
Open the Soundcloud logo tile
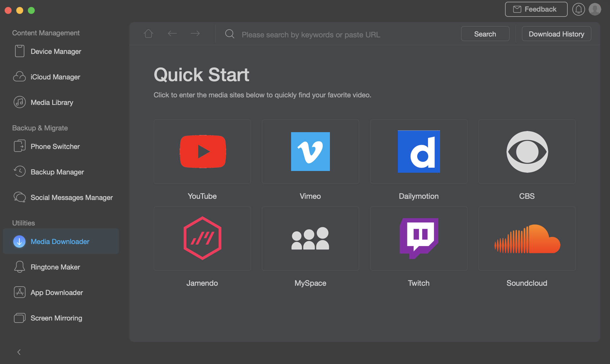(527, 239)
